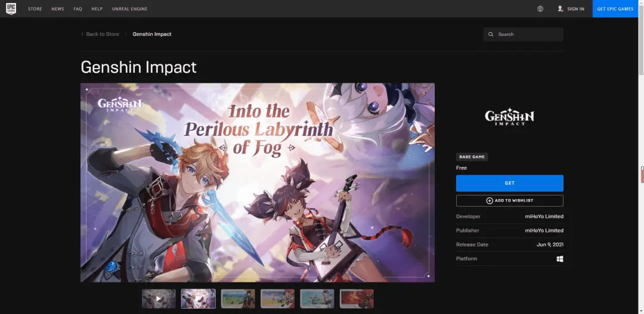The height and width of the screenshot is (314, 644).
Task: Open the Unreal Engine menu item
Action: [x=130, y=9]
